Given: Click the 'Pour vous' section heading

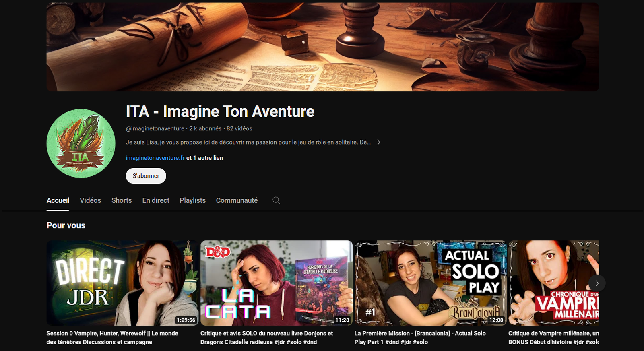Looking at the screenshot, I should coord(66,225).
